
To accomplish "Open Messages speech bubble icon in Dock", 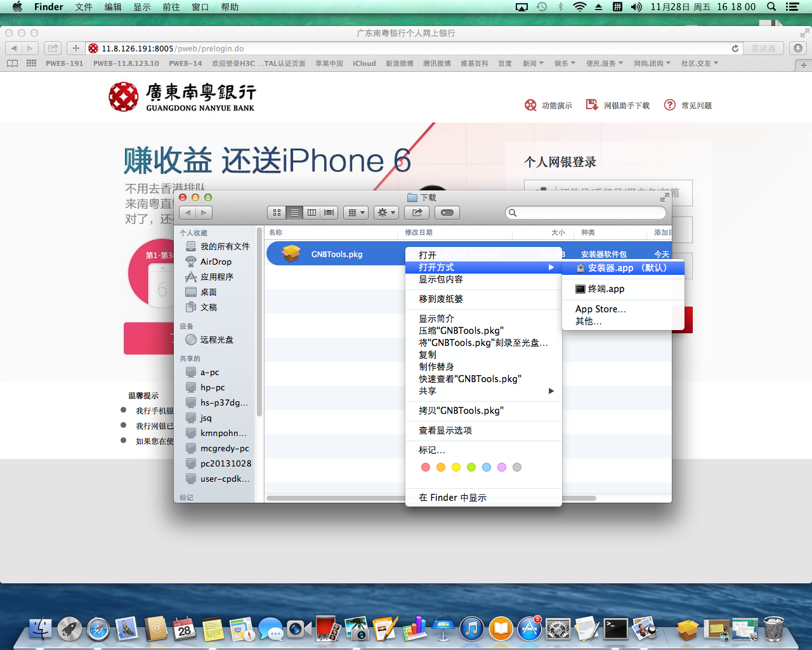I will pyautogui.click(x=271, y=629).
